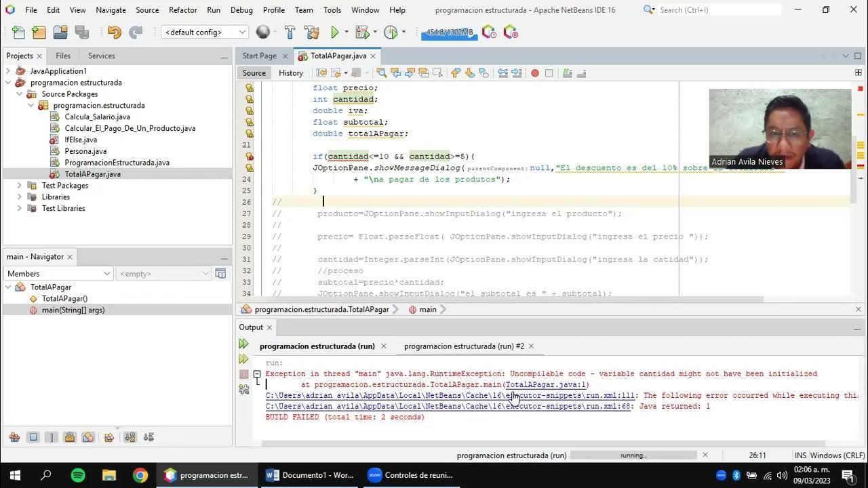Expand the JavaApplication1 project node
Image resolution: width=868 pixels, height=488 pixels.
(x=8, y=71)
